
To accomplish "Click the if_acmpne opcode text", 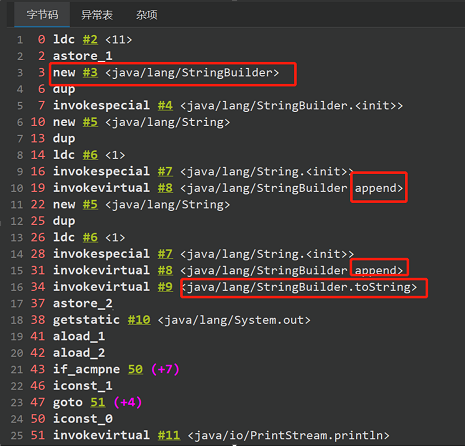I will 86,369.
